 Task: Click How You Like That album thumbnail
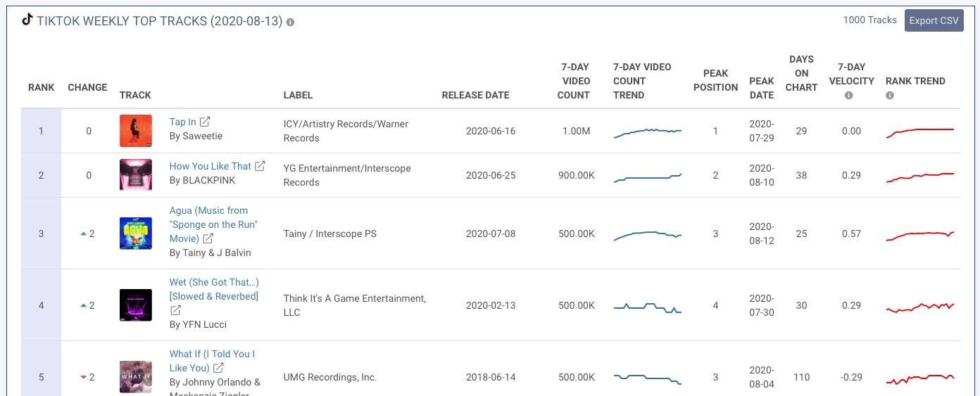pyautogui.click(x=136, y=174)
